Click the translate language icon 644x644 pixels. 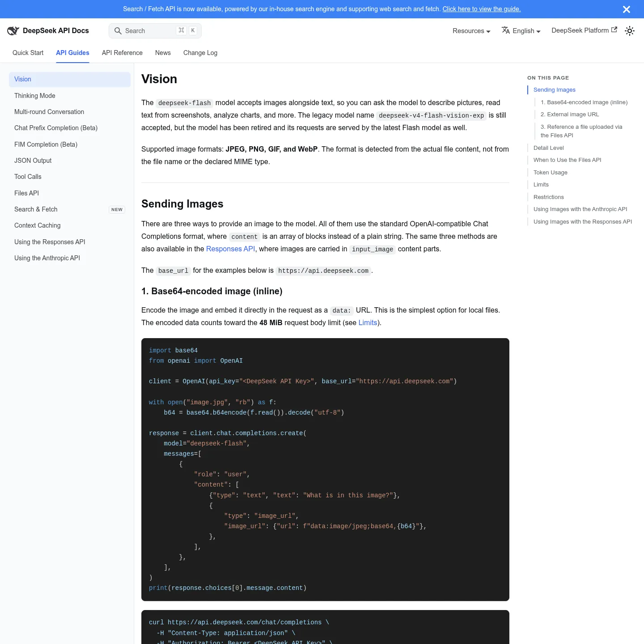[506, 30]
